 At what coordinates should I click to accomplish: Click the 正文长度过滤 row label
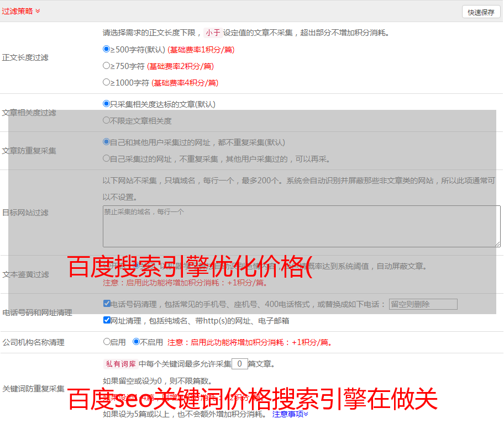(25, 58)
